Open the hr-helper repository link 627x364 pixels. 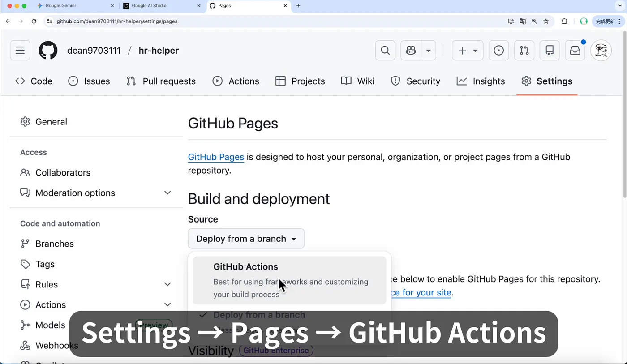159,51
